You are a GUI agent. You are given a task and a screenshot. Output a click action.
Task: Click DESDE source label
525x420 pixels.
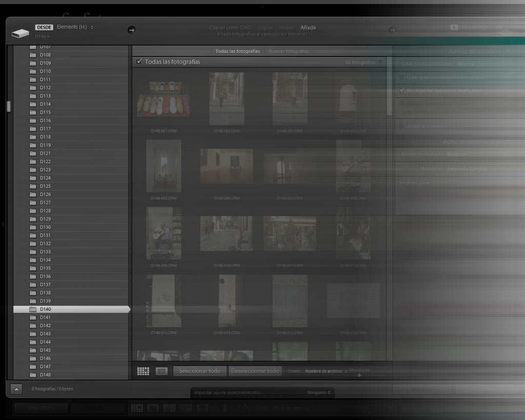(x=44, y=27)
